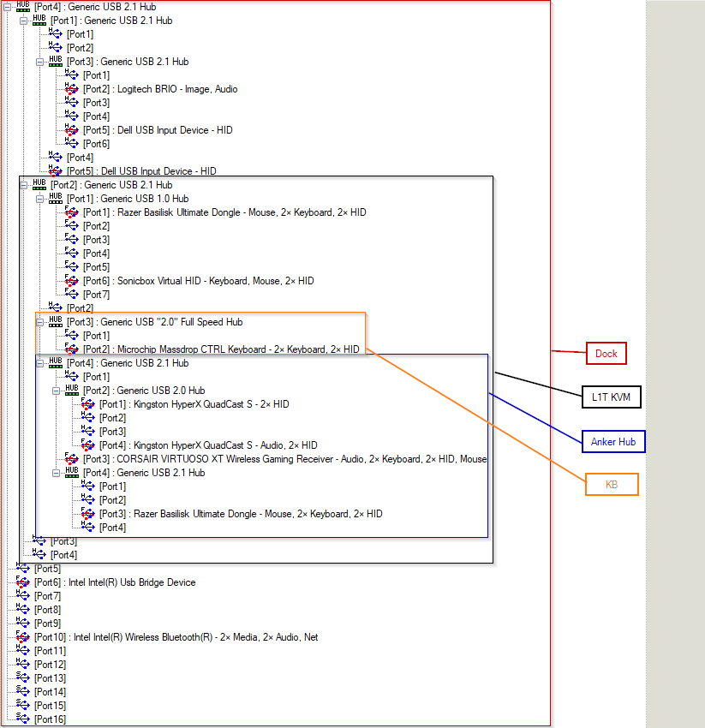Collapse the Generic USB 1.0 Hub node

point(39,199)
